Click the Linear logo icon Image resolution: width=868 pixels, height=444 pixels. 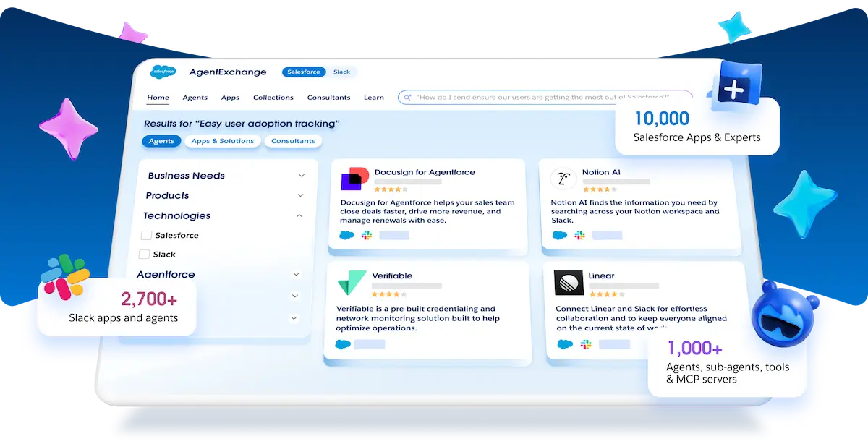(x=569, y=283)
